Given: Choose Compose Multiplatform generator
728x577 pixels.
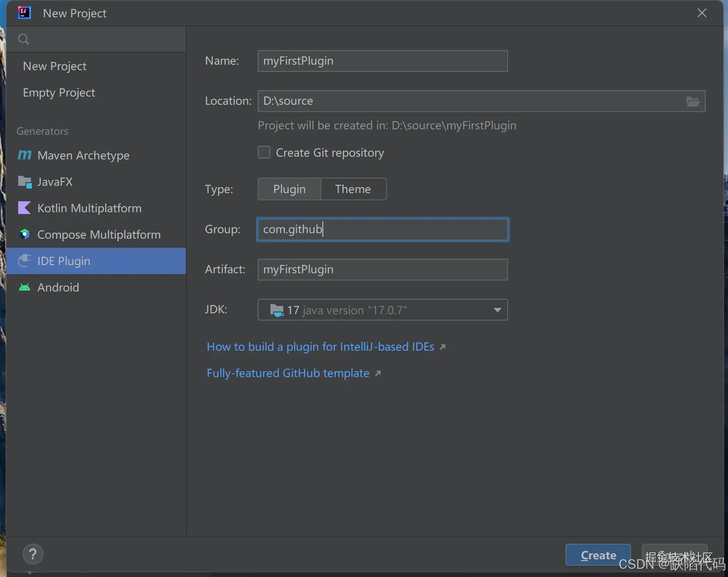Looking at the screenshot, I should pos(96,235).
